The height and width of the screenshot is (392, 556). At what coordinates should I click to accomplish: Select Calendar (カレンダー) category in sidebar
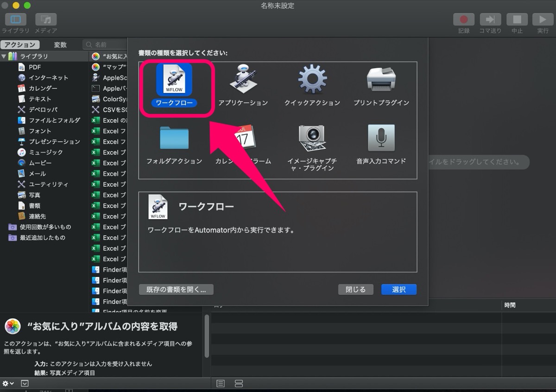click(43, 88)
